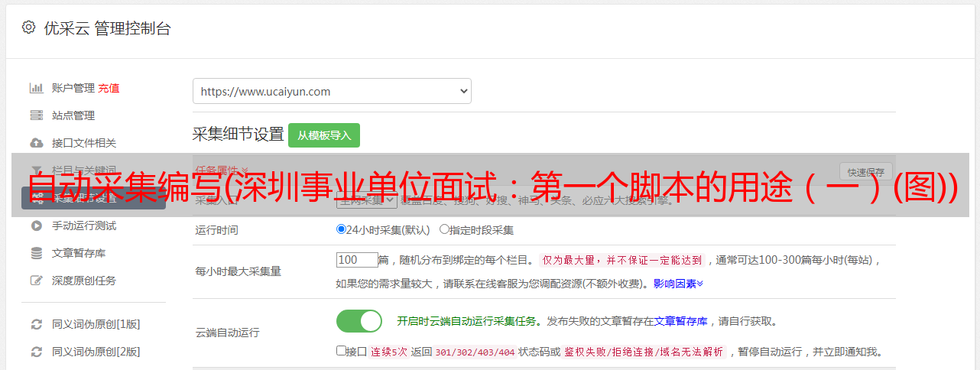Click the play icon for 手动运行测试
Screen dimensions: 980x370
coord(36,226)
